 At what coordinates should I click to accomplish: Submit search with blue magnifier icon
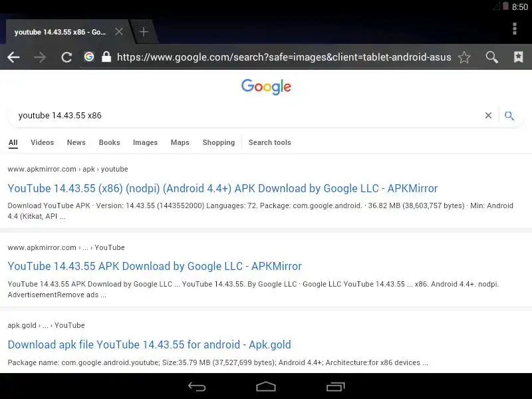[509, 115]
